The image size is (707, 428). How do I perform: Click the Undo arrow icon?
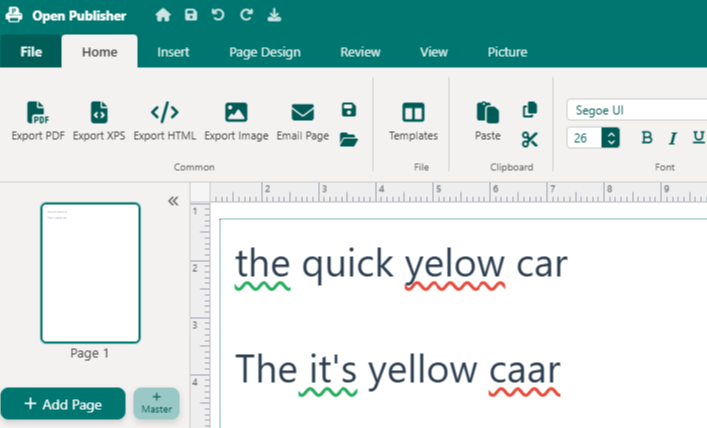click(x=218, y=15)
